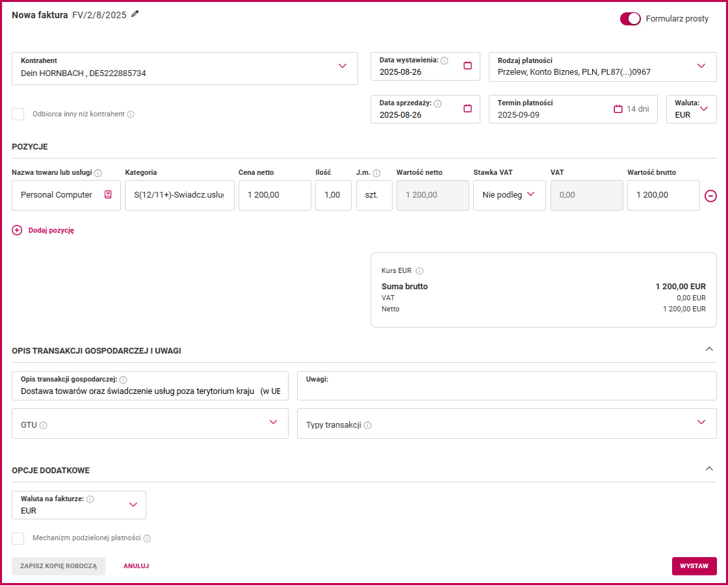
Task: Show info icon next to Typy transakcji
Action: point(368,425)
